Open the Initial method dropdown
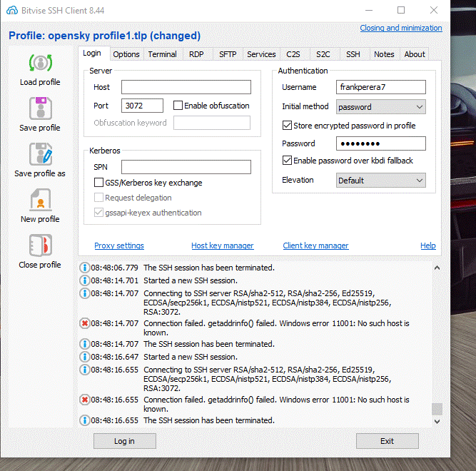This screenshot has width=476, height=471. tap(380, 107)
